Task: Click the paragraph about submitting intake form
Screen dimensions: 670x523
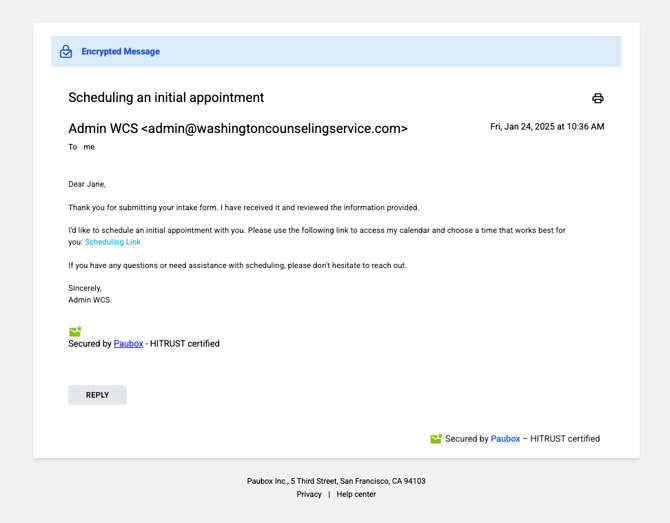Action: [x=244, y=207]
